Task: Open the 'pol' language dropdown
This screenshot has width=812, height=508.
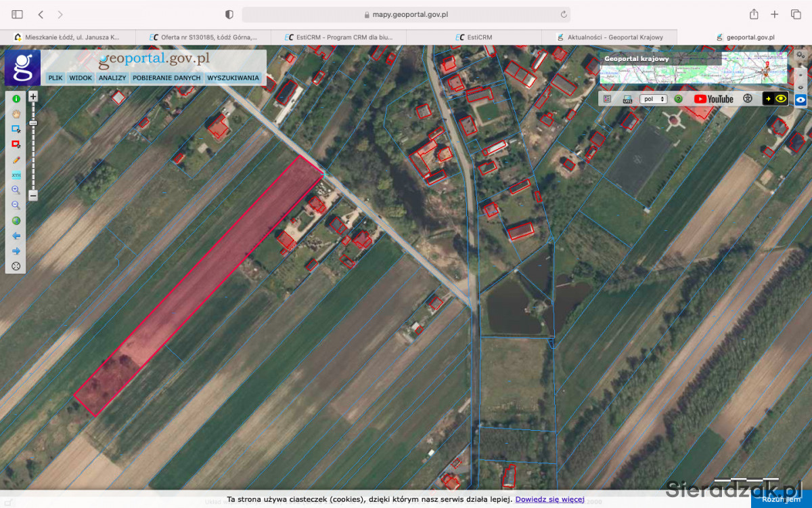Action: 653,99
